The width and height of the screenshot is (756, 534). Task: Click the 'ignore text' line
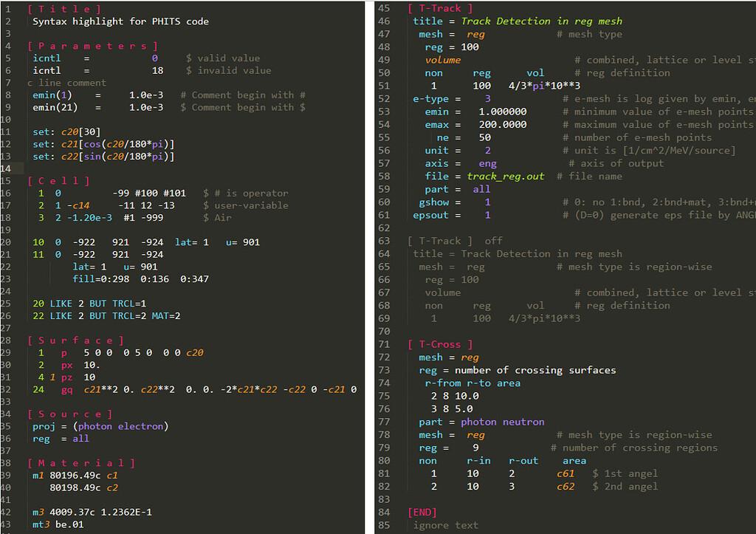[445, 525]
